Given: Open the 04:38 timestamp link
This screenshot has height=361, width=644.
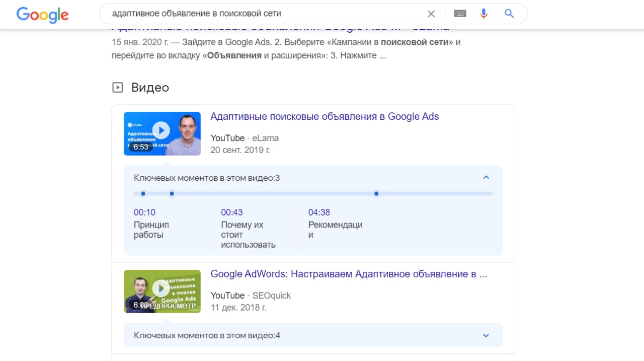Looking at the screenshot, I should [x=319, y=212].
